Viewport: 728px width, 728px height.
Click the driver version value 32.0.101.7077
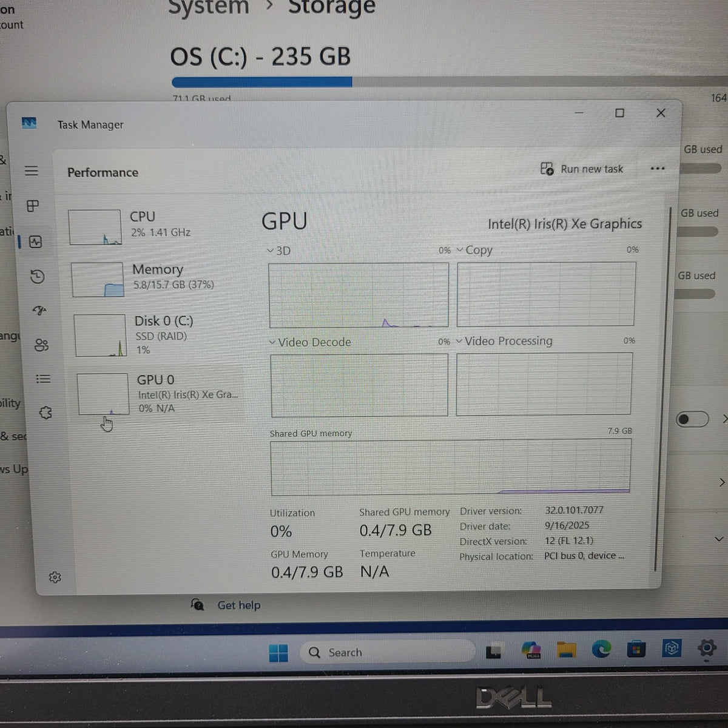(574, 510)
